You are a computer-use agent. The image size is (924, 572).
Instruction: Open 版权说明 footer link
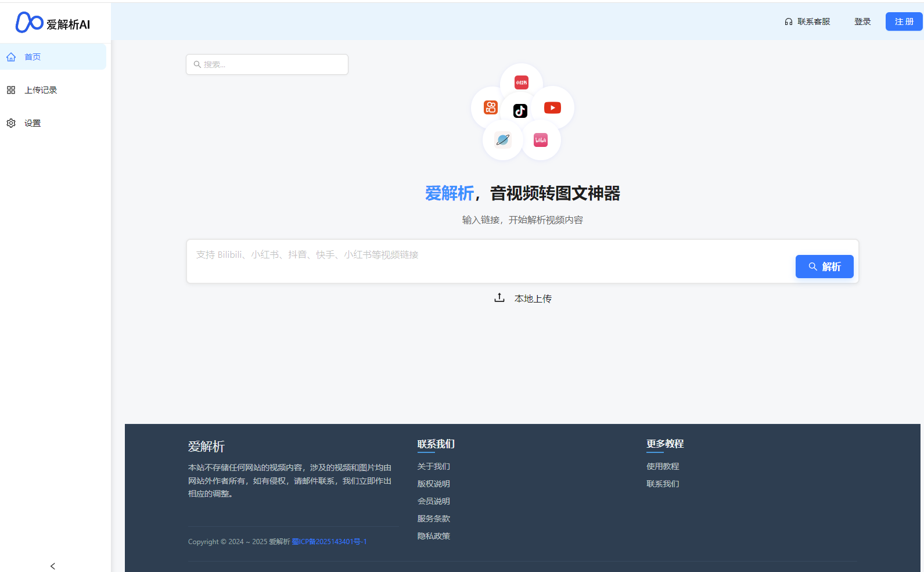(434, 484)
